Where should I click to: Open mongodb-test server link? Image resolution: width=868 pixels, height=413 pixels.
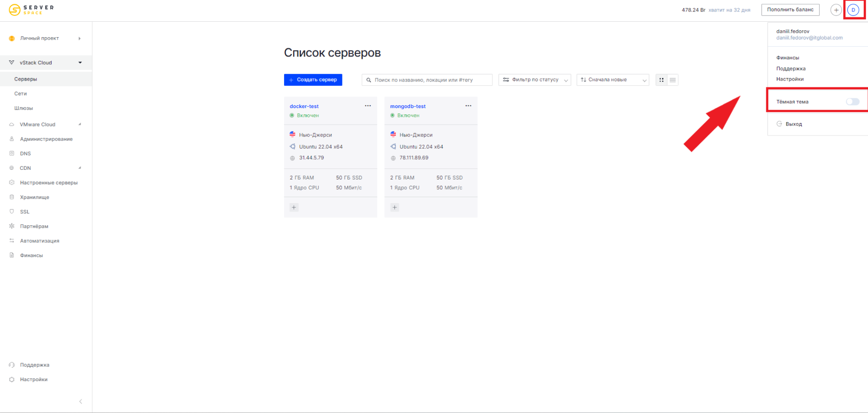[x=408, y=106]
